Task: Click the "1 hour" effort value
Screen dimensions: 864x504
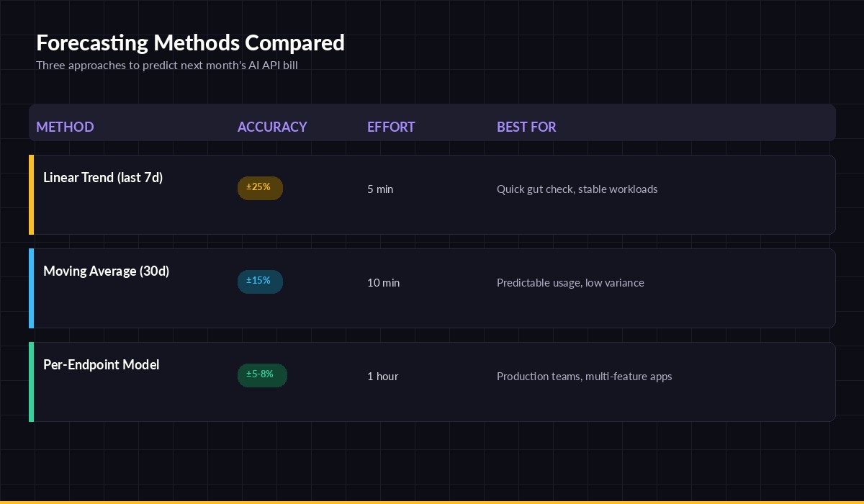Action: click(x=382, y=376)
